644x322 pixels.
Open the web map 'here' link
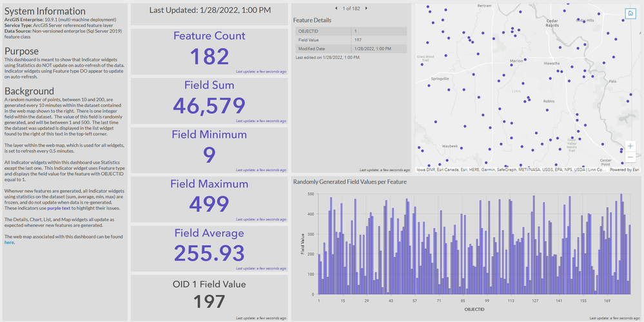[9, 242]
